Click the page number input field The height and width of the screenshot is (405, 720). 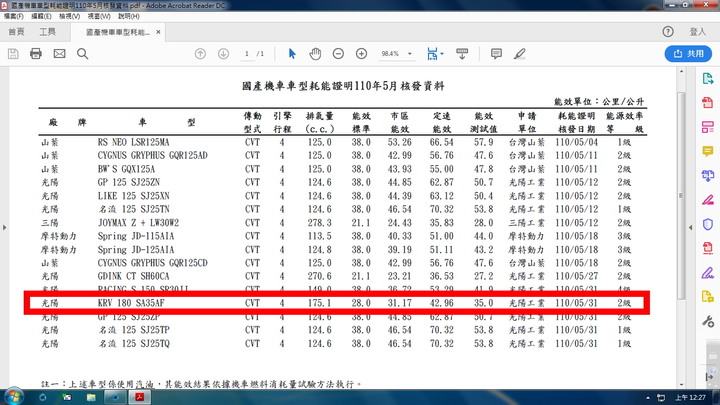coord(247,54)
